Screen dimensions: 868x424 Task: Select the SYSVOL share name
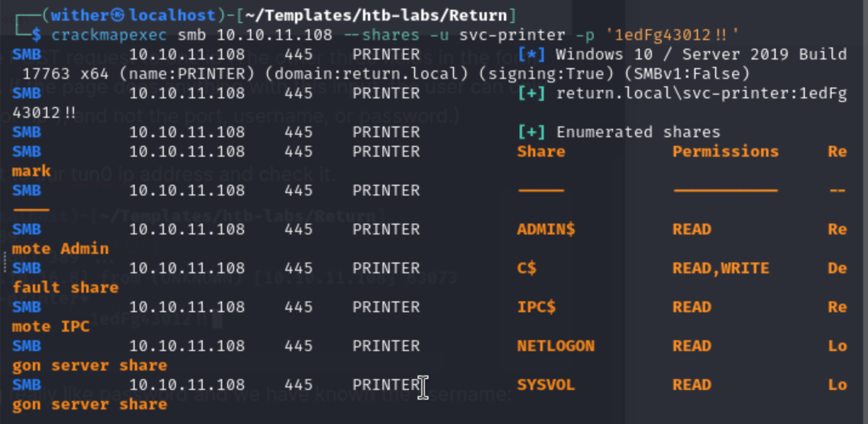tap(546, 385)
